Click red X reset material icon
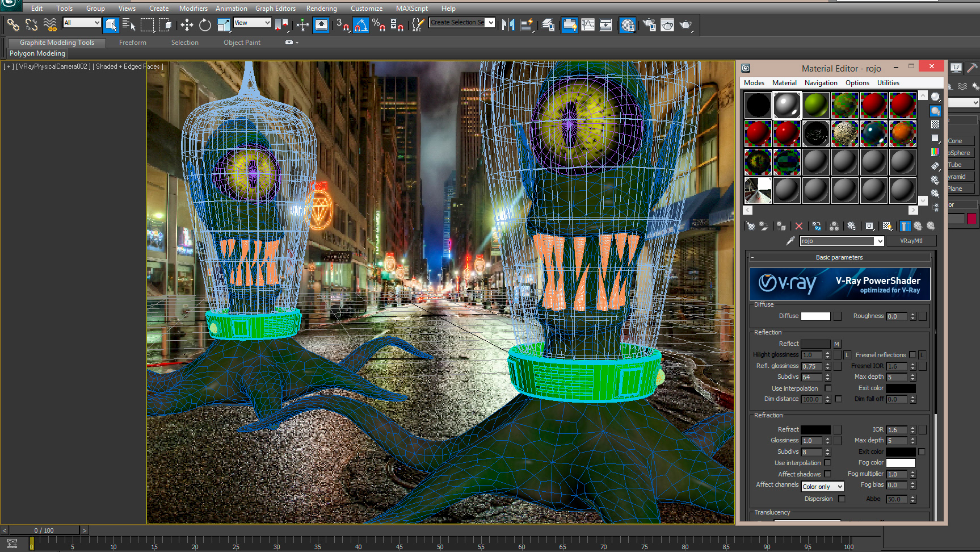The width and height of the screenshot is (980, 552). [x=799, y=226]
